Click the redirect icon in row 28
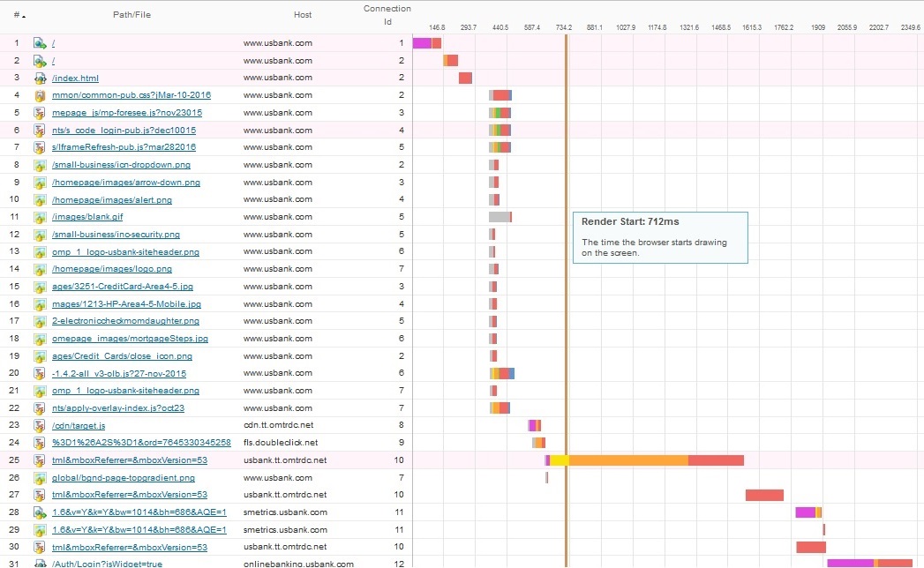Image resolution: width=924 pixels, height=568 pixels. pos(40,512)
